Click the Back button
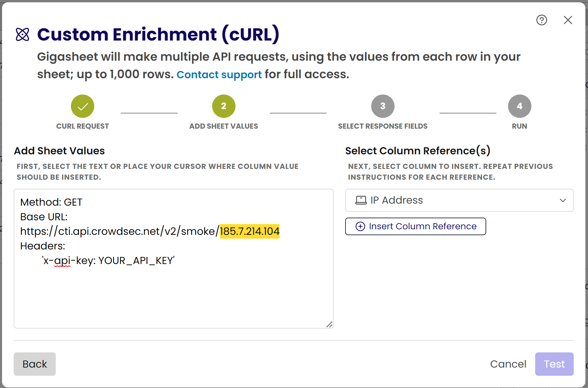588x388 pixels. [x=34, y=364]
